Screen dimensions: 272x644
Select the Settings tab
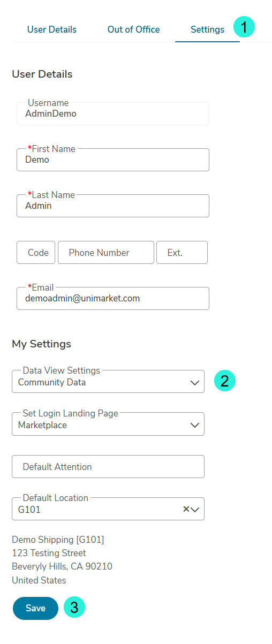point(207,29)
